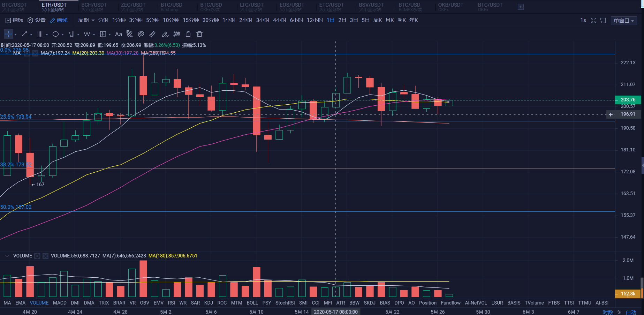
Task: Click the 1s refresh interval
Action: [x=583, y=20]
